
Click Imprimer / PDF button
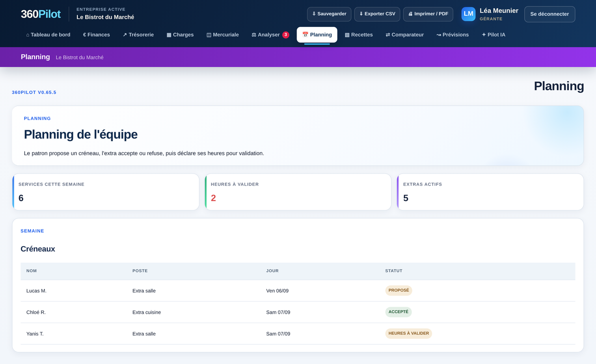point(428,14)
